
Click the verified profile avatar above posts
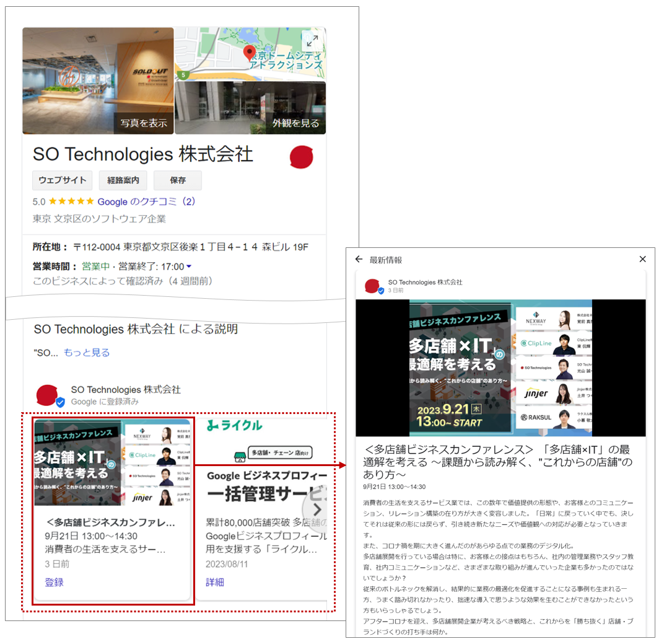click(50, 395)
